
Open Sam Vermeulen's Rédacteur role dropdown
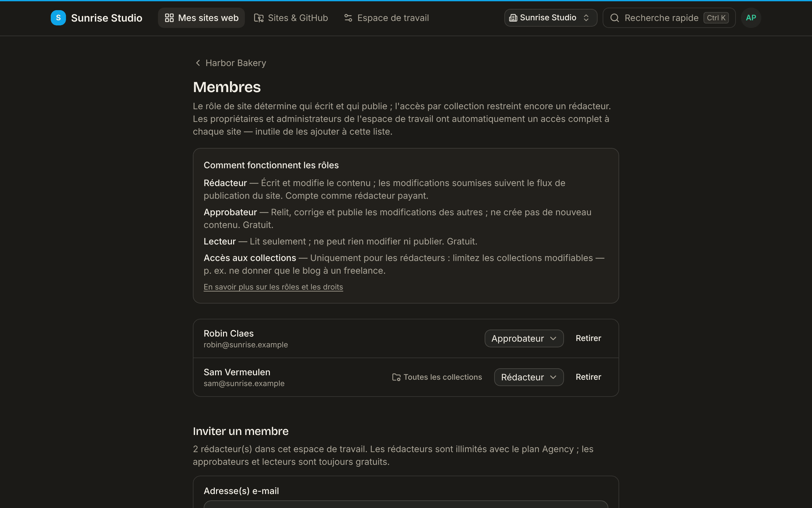[x=529, y=377]
